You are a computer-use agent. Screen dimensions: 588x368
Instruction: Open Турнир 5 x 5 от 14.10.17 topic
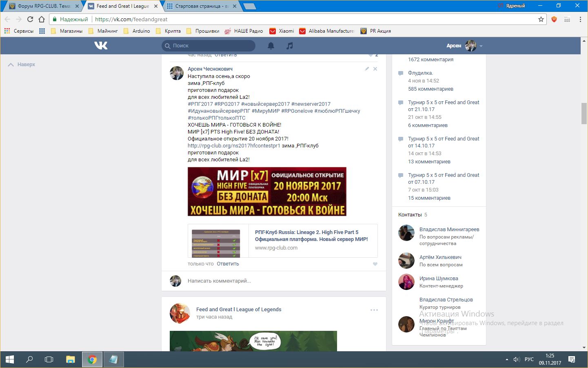click(444, 142)
